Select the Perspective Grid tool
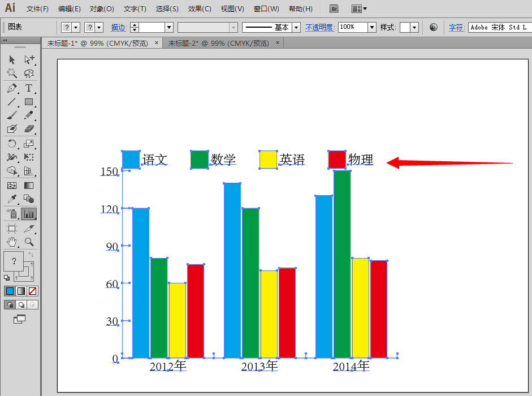This screenshot has height=396, width=532. point(29,171)
